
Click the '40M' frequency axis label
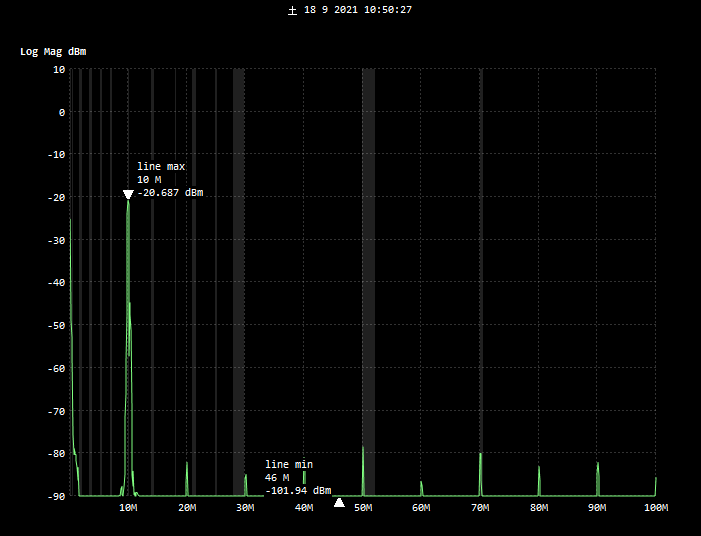pos(304,508)
